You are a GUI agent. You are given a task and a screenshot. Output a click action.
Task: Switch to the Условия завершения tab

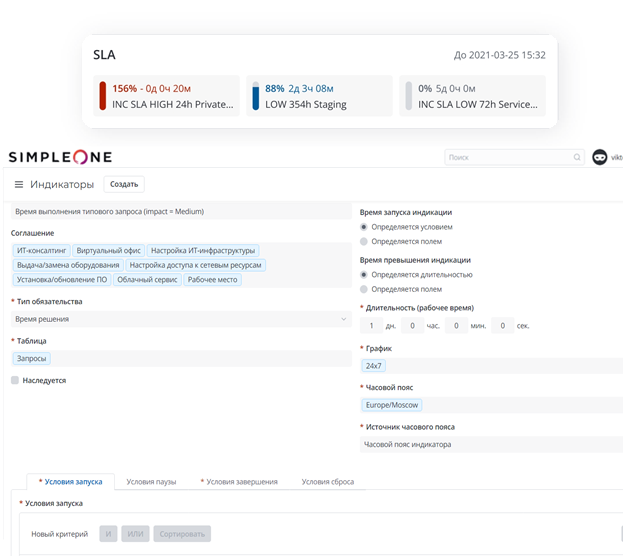pyautogui.click(x=239, y=482)
